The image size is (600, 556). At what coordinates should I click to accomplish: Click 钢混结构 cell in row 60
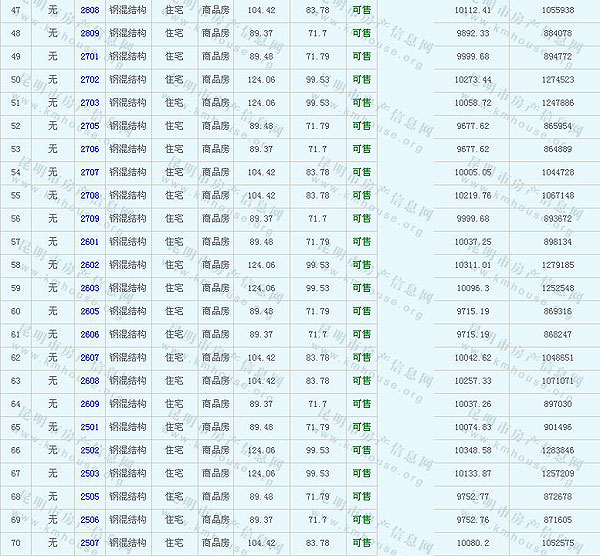click(129, 311)
